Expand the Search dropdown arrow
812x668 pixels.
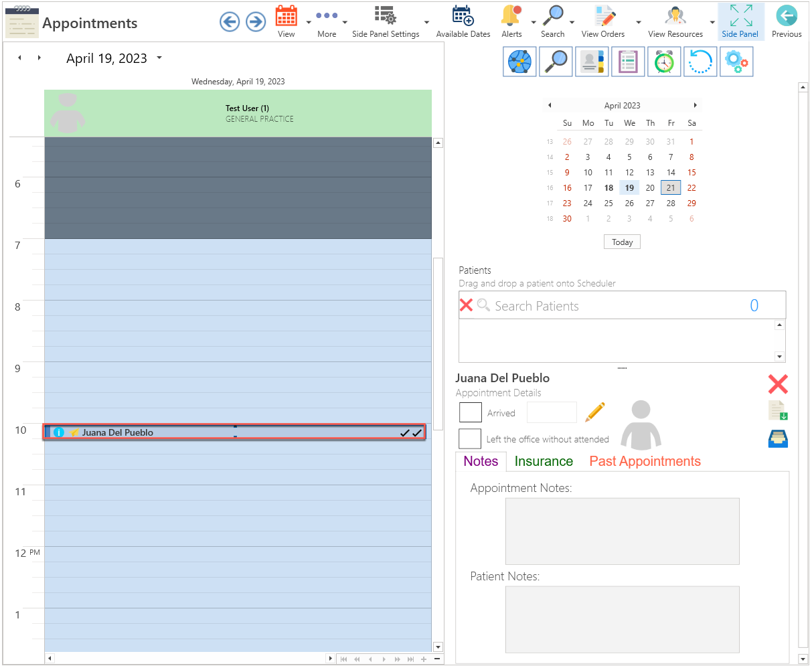[571, 22]
